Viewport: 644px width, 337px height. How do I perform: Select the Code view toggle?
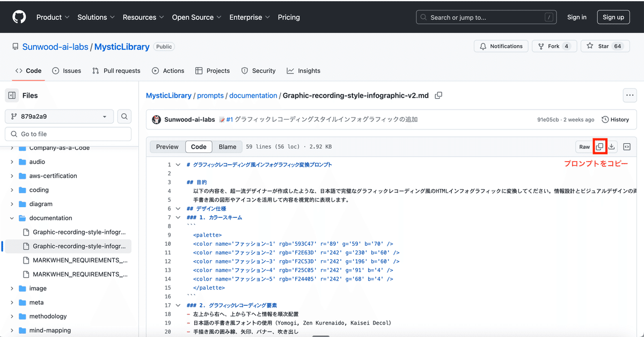[199, 146]
